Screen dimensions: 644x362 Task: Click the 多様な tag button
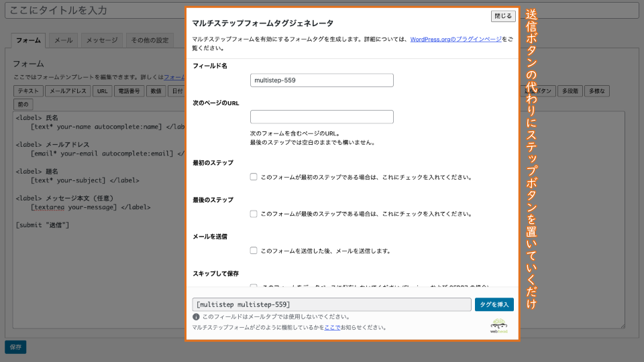(x=597, y=91)
